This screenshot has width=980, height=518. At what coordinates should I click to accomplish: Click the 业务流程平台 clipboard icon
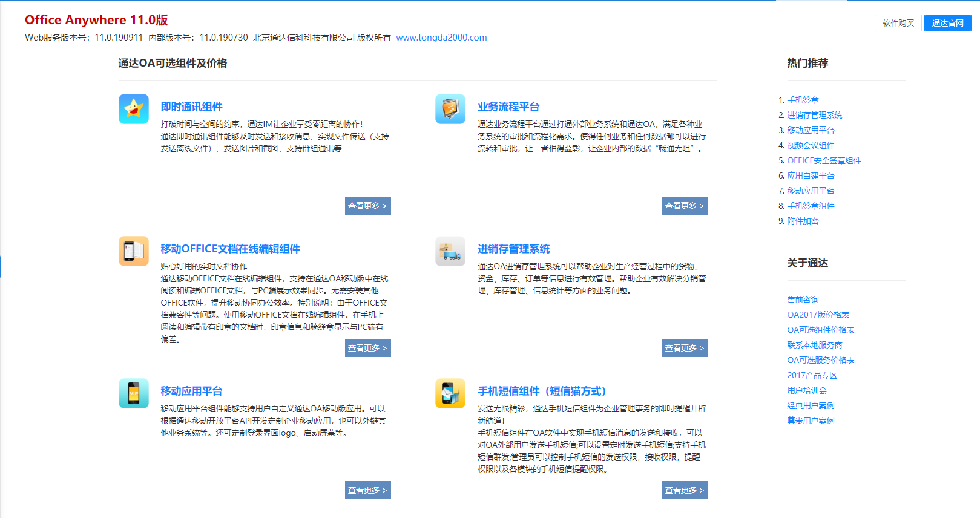[450, 109]
